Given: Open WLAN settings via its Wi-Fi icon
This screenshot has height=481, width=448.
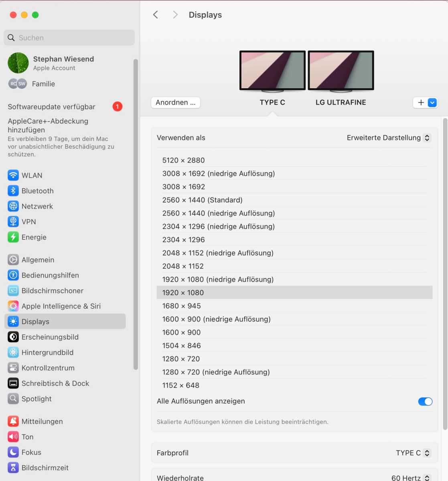Looking at the screenshot, I should tap(13, 175).
